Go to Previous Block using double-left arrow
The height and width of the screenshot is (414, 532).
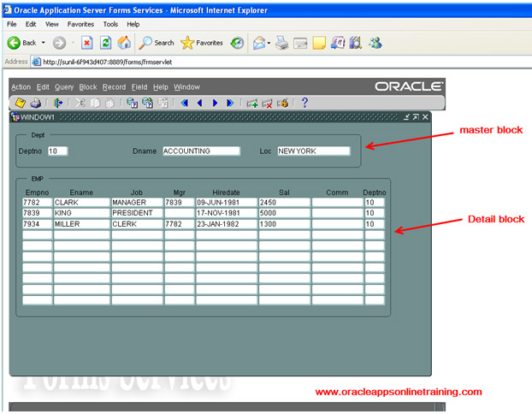184,103
